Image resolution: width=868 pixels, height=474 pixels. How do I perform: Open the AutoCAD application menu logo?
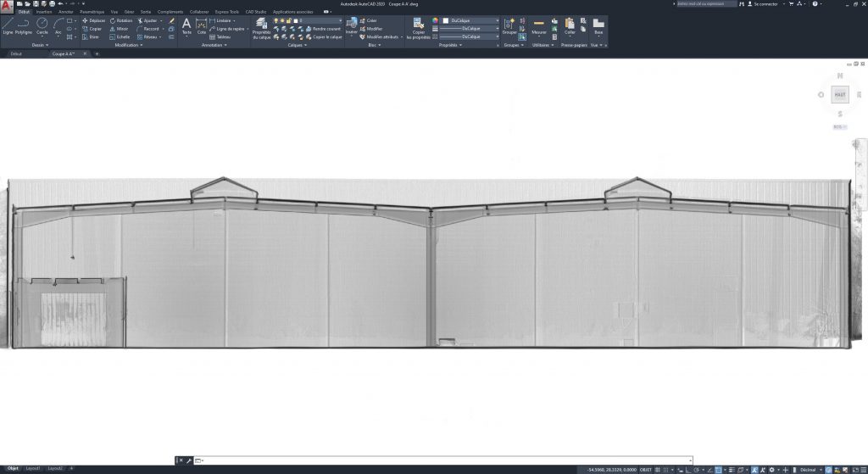(x=6, y=7)
